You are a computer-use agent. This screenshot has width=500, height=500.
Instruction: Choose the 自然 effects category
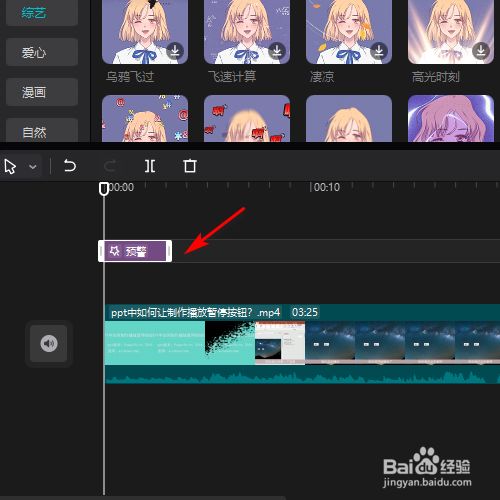coord(42,131)
